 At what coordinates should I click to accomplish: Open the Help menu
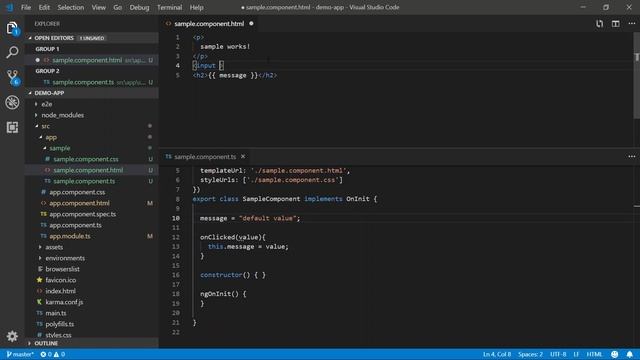click(196, 7)
